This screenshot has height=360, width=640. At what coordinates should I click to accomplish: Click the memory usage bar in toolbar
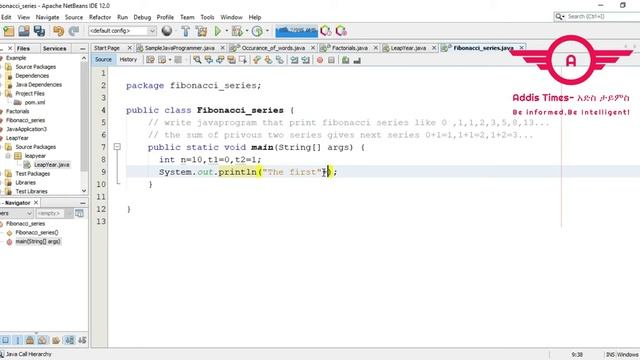296,31
